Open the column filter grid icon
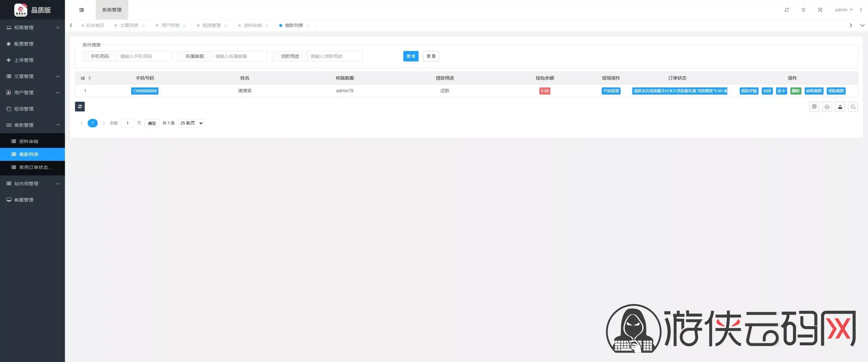This screenshot has height=362, width=868. coord(814,107)
